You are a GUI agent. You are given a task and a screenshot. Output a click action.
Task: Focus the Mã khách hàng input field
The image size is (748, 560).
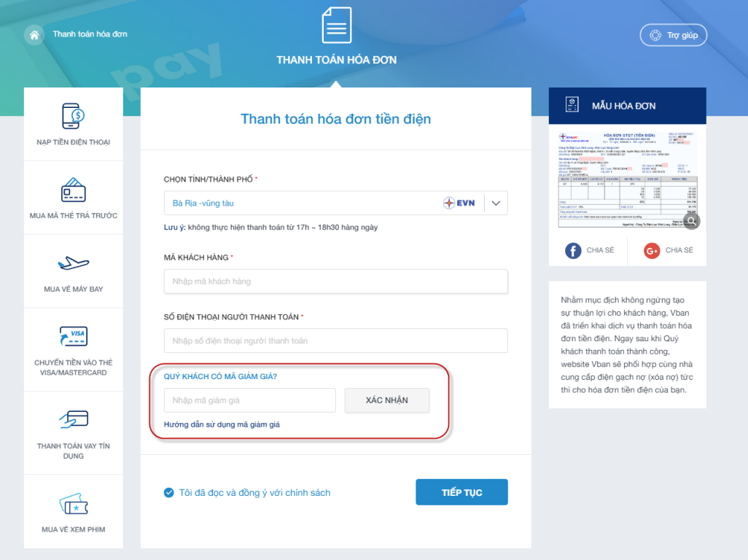tap(335, 281)
